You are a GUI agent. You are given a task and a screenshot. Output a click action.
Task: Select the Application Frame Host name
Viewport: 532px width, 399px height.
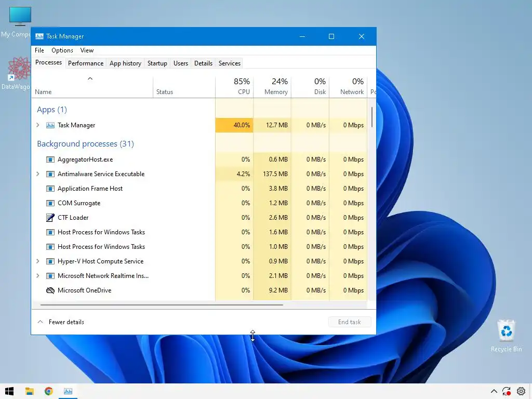point(90,189)
